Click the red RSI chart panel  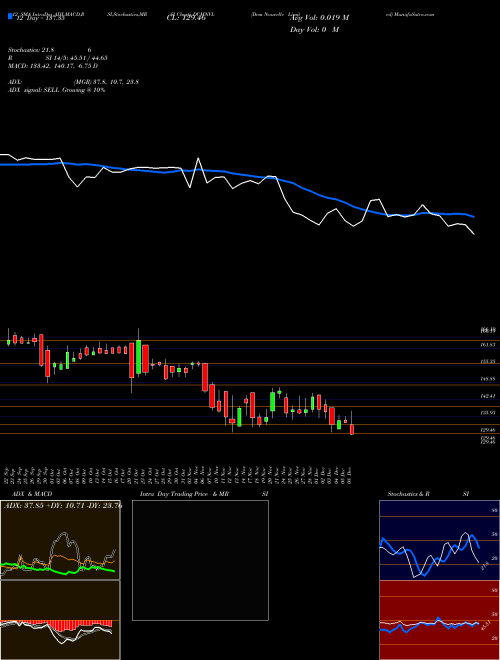[x=439, y=620]
